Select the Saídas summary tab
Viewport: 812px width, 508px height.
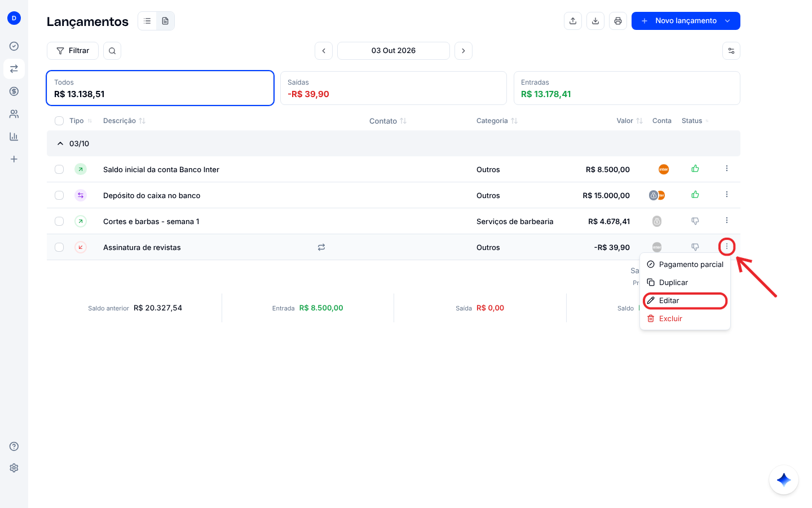click(x=394, y=88)
